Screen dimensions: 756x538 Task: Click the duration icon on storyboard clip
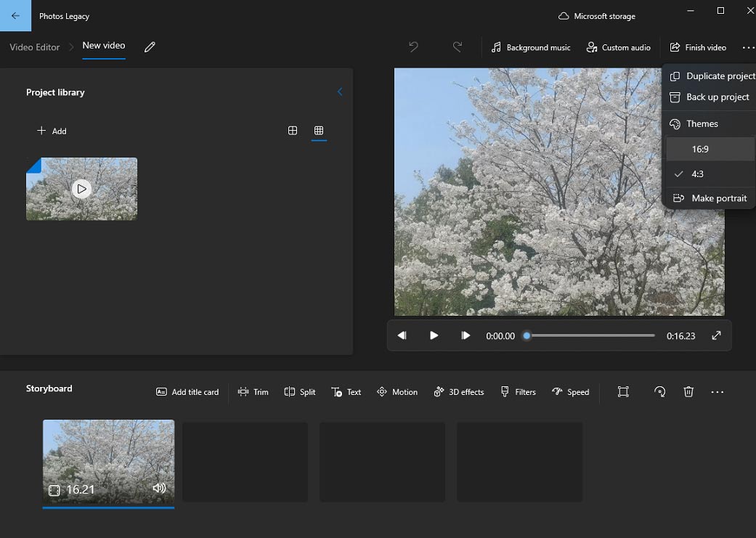click(x=54, y=490)
